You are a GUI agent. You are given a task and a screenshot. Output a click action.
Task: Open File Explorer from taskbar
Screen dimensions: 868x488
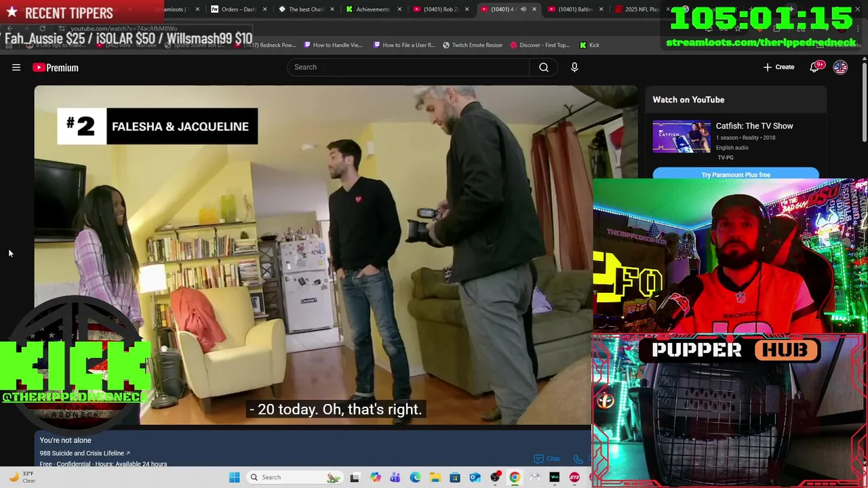pyautogui.click(x=435, y=477)
